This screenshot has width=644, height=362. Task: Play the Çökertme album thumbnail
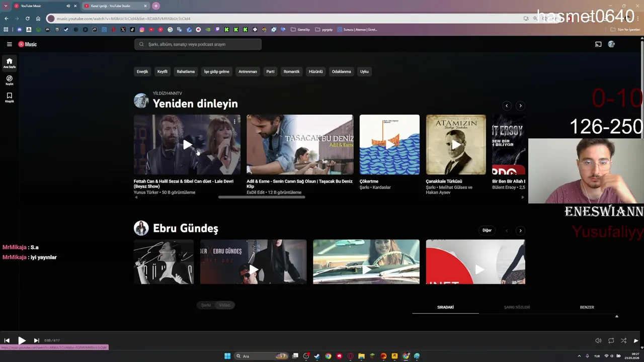(389, 145)
